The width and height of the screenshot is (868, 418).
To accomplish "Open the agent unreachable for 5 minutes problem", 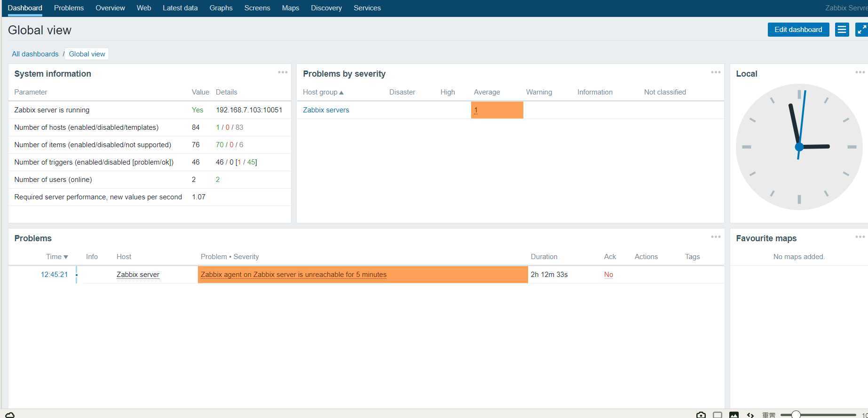I will [x=293, y=275].
